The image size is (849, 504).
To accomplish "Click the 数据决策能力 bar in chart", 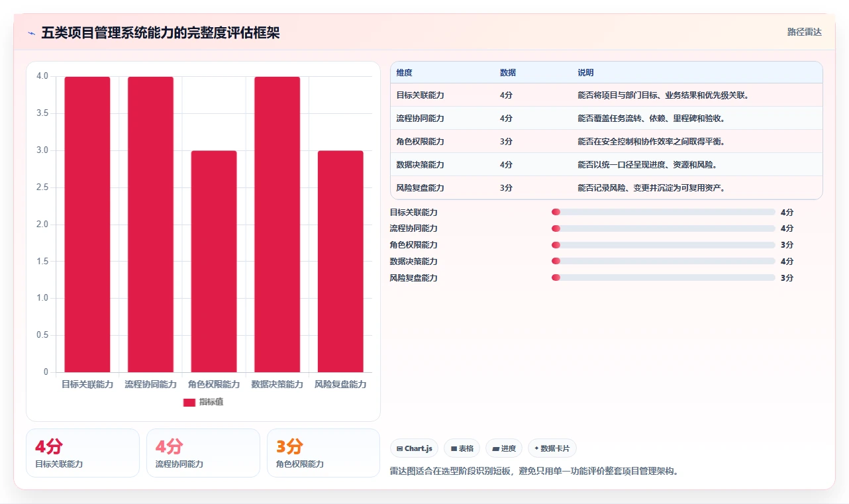I will [277, 225].
